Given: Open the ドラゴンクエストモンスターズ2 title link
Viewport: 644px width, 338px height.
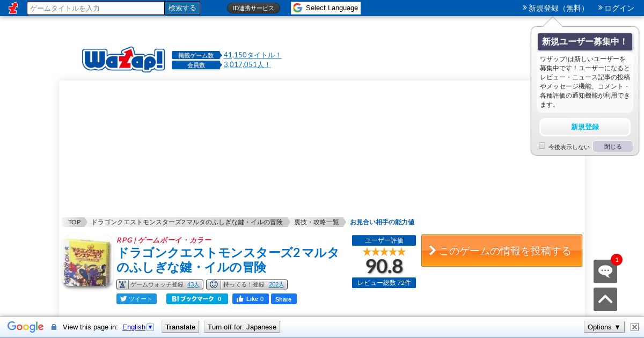Looking at the screenshot, I should [x=228, y=260].
